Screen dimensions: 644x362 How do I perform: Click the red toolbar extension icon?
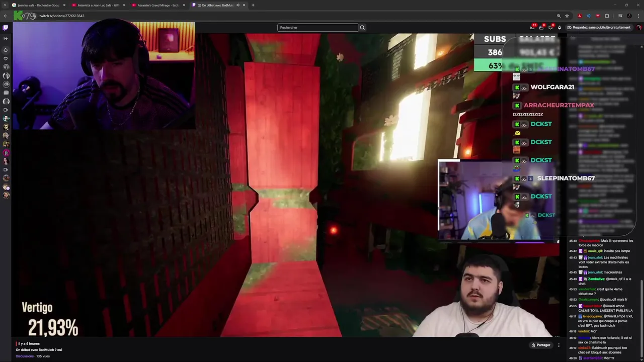coord(598,16)
